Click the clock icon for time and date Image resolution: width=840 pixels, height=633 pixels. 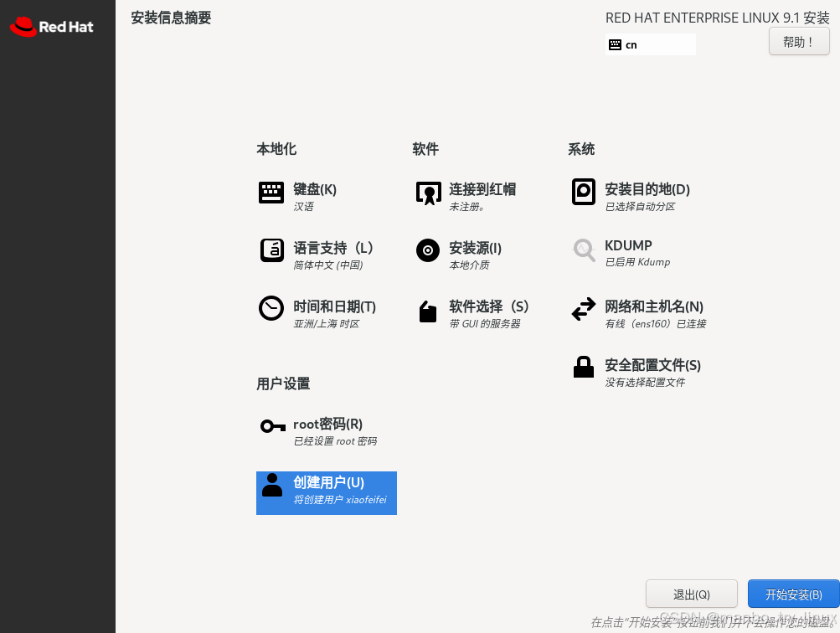(x=271, y=308)
